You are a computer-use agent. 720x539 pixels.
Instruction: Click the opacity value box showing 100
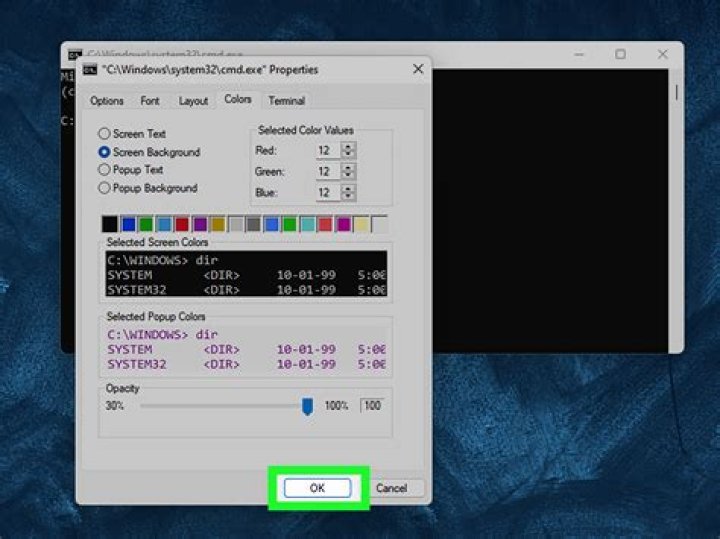pyautogui.click(x=372, y=405)
